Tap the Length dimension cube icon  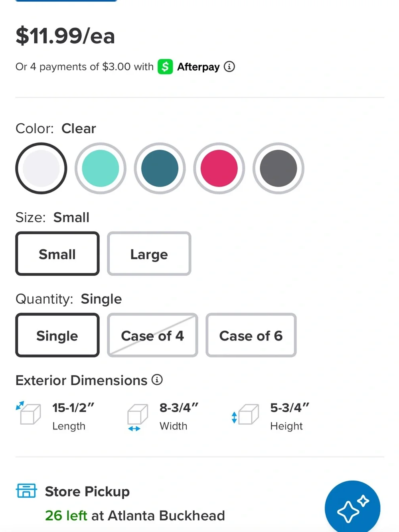[29, 413]
